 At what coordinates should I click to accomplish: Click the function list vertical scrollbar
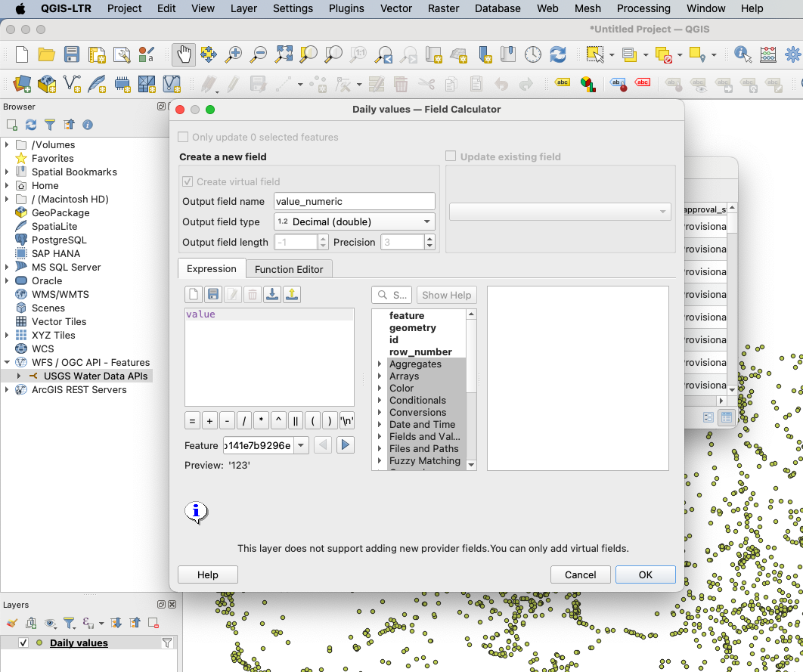point(472,389)
